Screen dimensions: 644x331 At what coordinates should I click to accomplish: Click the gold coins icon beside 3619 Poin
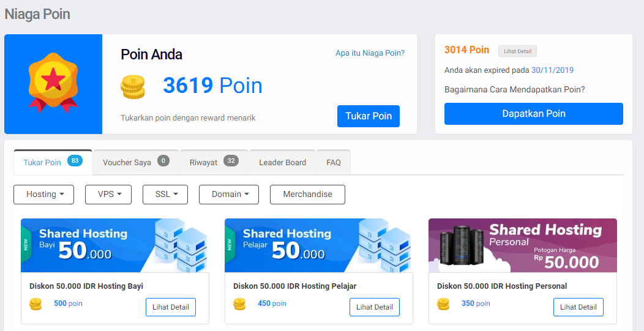click(x=133, y=87)
